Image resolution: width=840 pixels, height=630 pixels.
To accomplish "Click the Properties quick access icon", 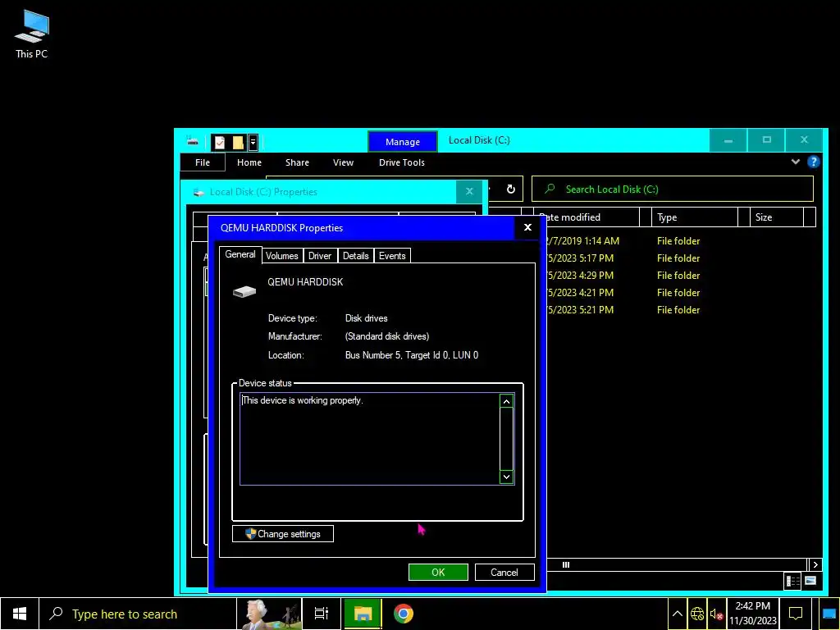I will tap(220, 142).
